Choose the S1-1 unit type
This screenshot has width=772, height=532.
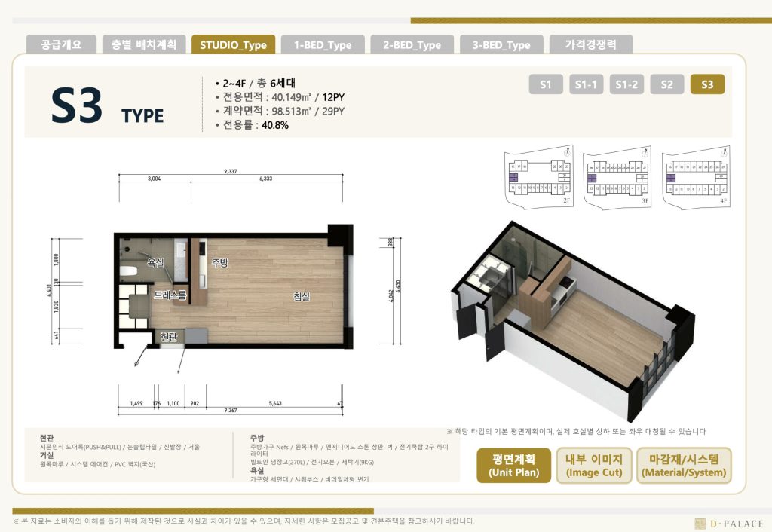tap(586, 84)
